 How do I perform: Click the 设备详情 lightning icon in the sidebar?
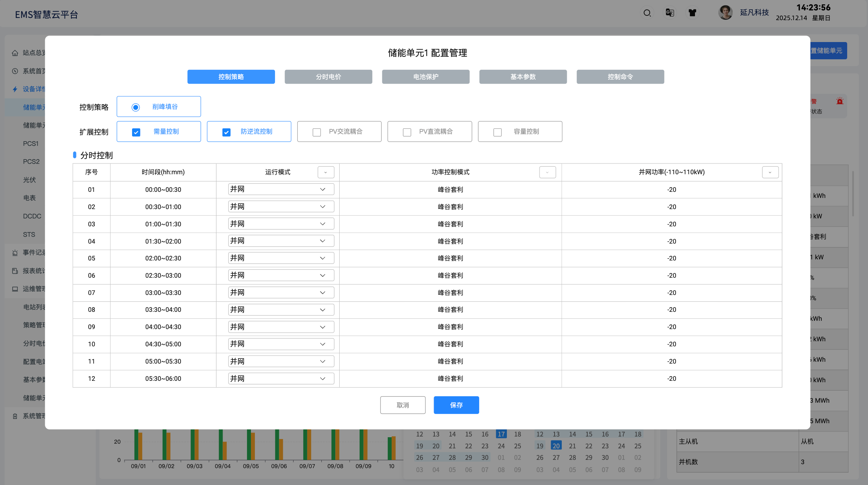(15, 89)
